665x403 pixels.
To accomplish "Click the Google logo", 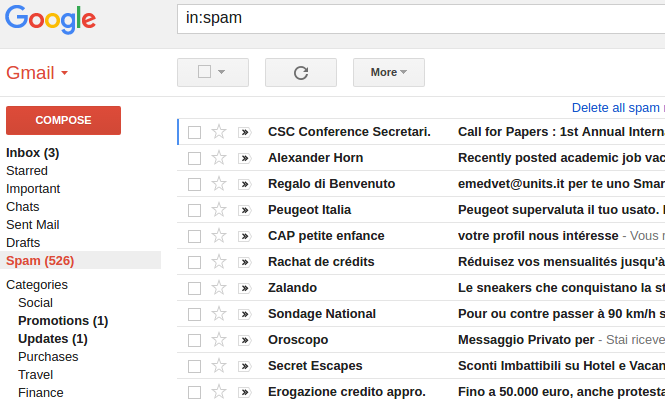I will coord(50,20).
